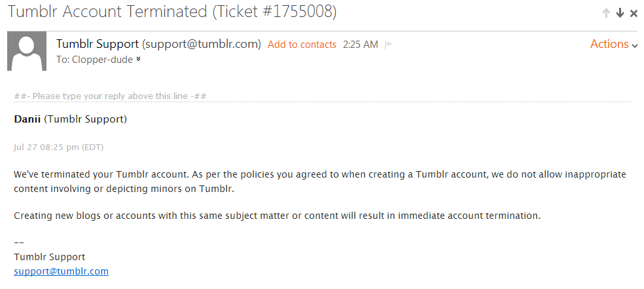
Task: Expand recipient details chevron beside Clopper-dude
Action: tap(138, 59)
